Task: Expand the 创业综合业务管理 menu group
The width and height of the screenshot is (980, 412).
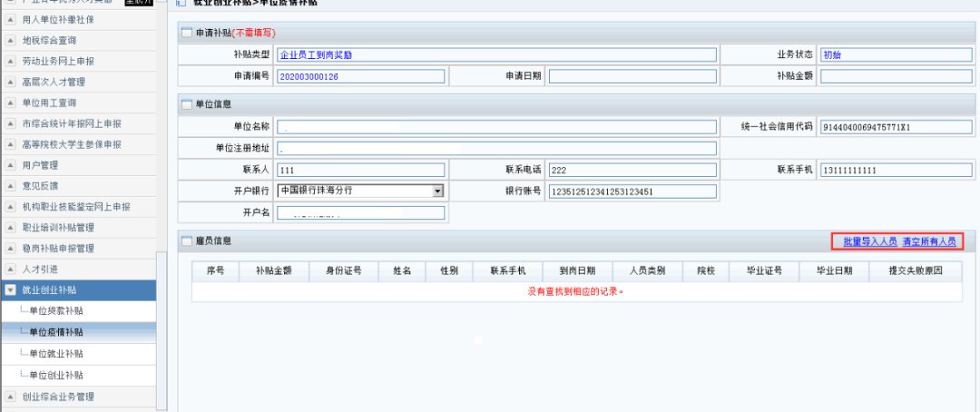Action: (x=10, y=397)
